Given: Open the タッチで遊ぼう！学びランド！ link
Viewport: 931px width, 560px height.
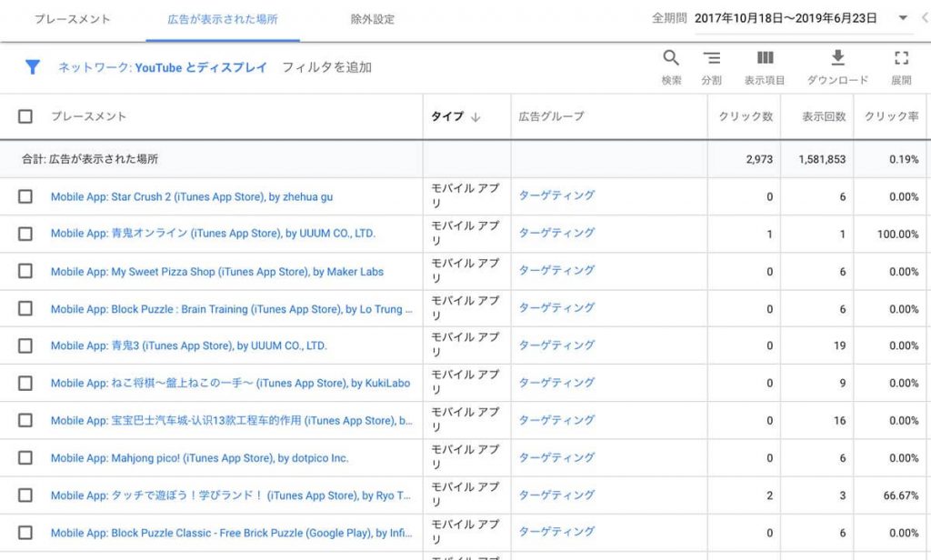Looking at the screenshot, I should point(231,495).
